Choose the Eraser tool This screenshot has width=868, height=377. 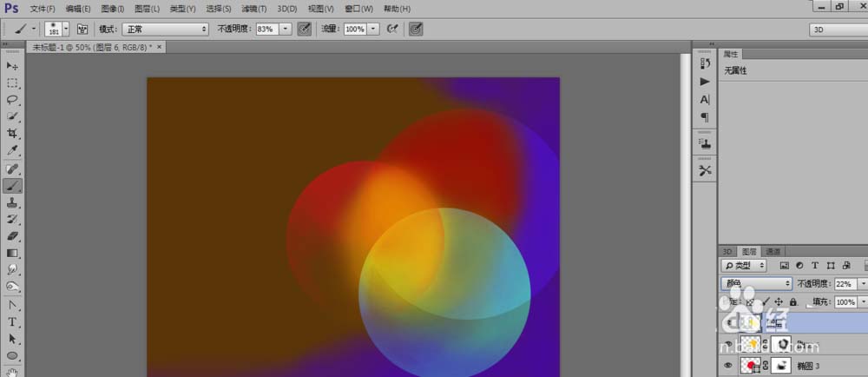coord(12,235)
